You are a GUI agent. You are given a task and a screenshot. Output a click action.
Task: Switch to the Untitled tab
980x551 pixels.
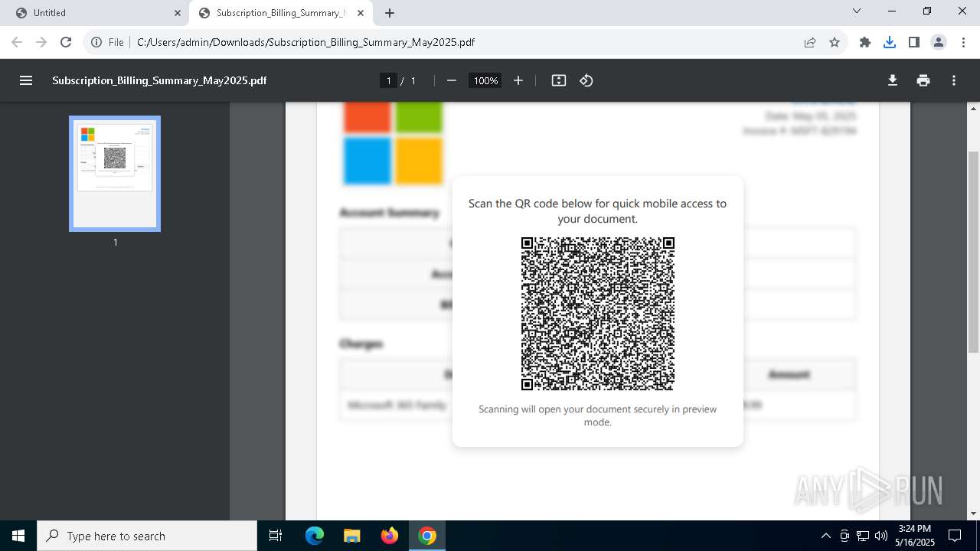click(95, 13)
